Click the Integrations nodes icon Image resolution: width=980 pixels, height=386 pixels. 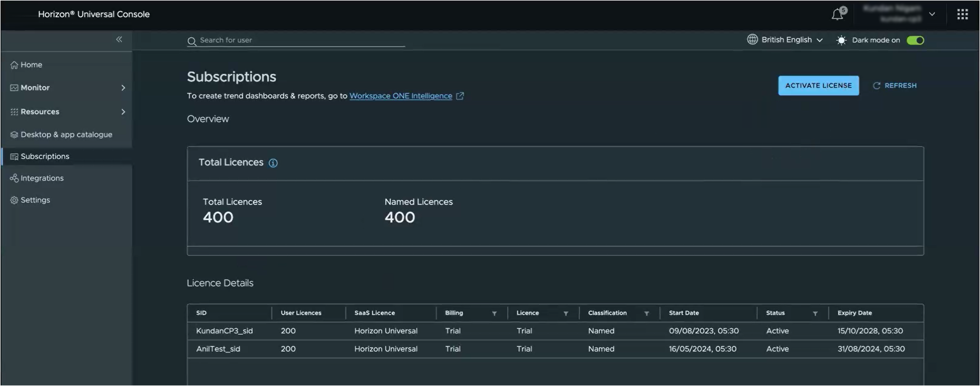[14, 178]
